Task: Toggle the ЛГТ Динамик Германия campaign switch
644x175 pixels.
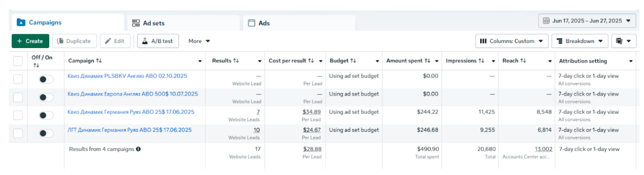Action: pyautogui.click(x=46, y=133)
